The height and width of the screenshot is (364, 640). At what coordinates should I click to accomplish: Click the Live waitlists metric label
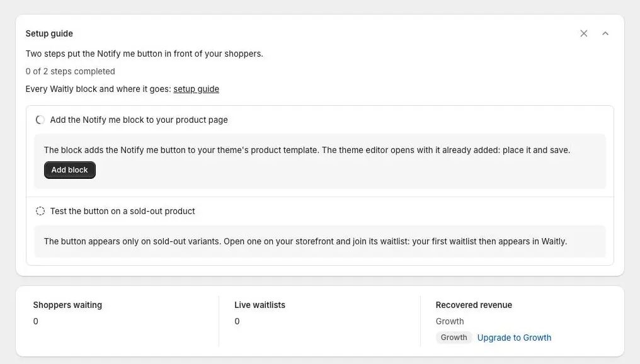[260, 305]
